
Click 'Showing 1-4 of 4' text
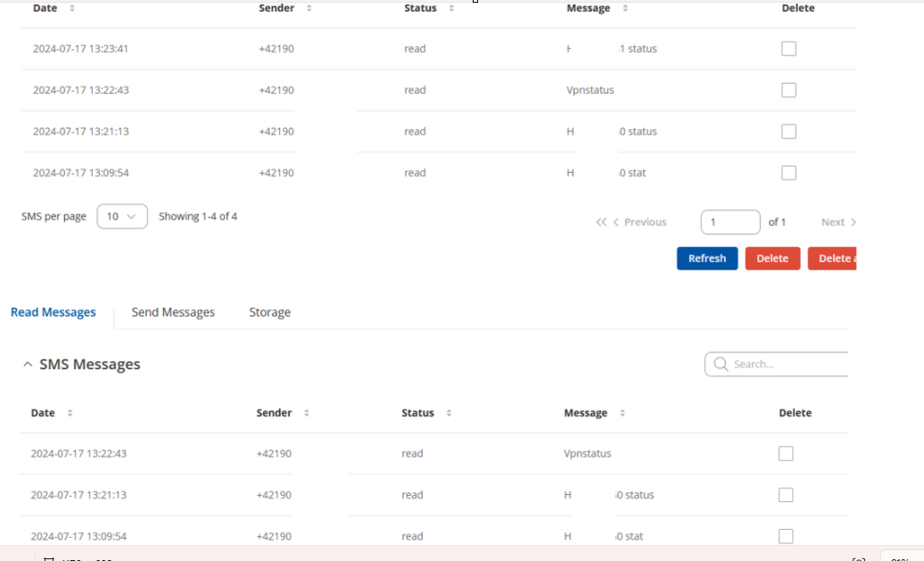click(x=198, y=216)
